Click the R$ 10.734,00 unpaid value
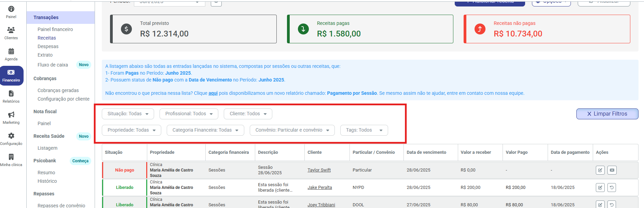644x208 pixels. [x=518, y=34]
